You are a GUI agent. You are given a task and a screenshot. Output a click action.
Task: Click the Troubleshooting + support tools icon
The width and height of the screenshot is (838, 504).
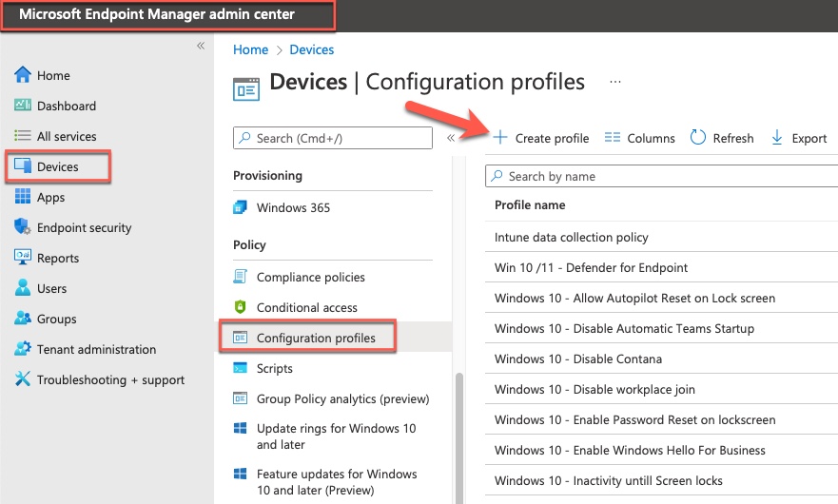pyautogui.click(x=23, y=378)
